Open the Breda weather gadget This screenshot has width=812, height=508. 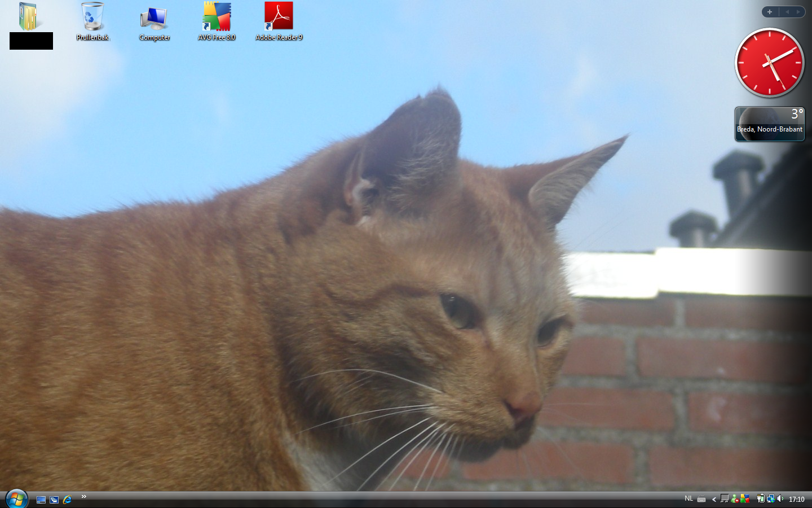770,124
